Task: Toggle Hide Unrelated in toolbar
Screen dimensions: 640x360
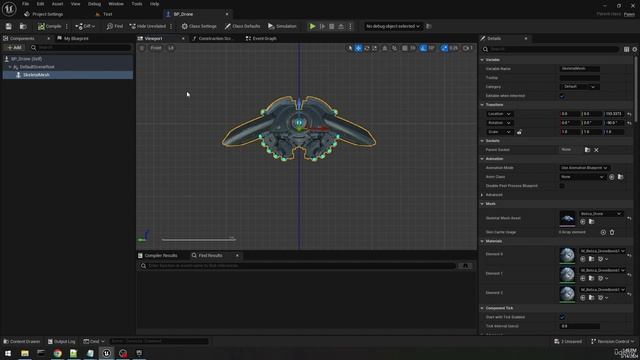Action: tap(147, 26)
